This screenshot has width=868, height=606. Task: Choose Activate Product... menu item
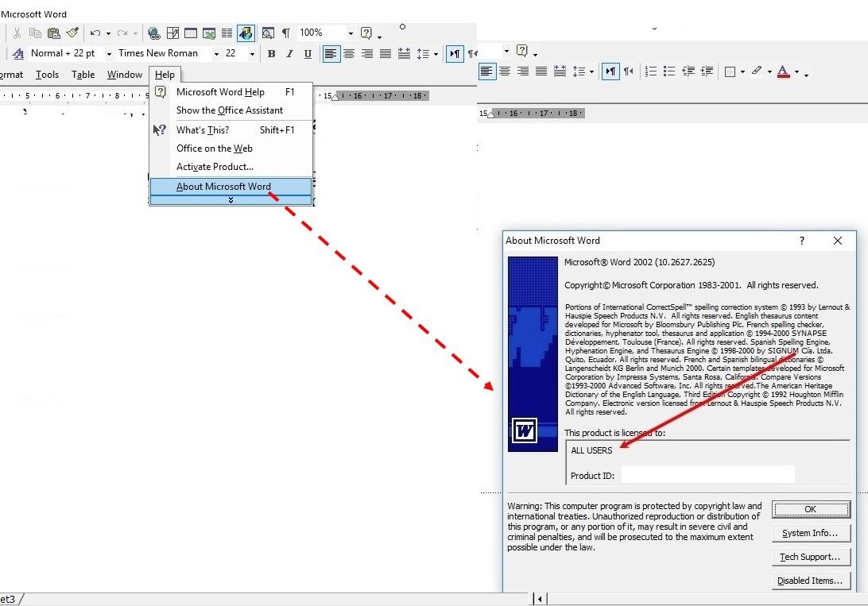point(231,167)
